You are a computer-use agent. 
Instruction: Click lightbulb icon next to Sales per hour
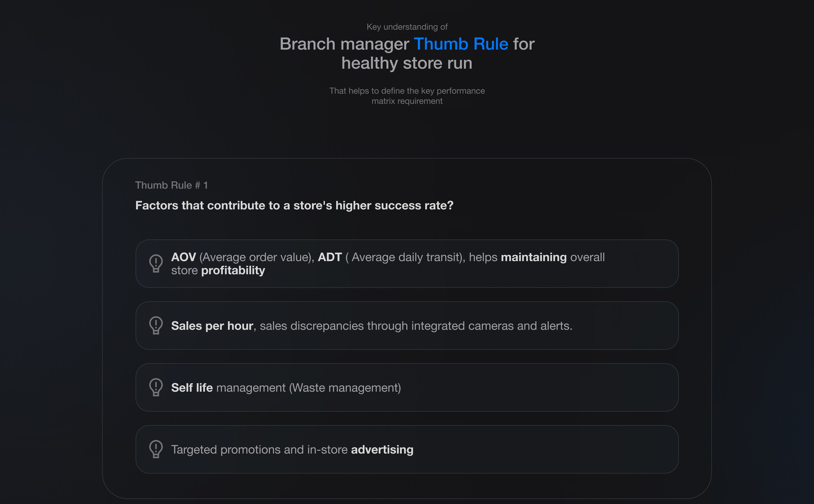tap(156, 325)
